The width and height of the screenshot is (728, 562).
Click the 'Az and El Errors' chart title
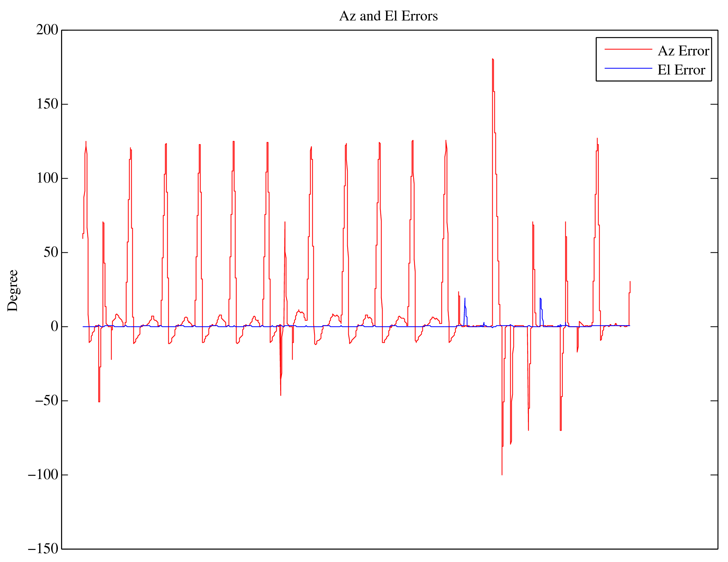tap(388, 16)
